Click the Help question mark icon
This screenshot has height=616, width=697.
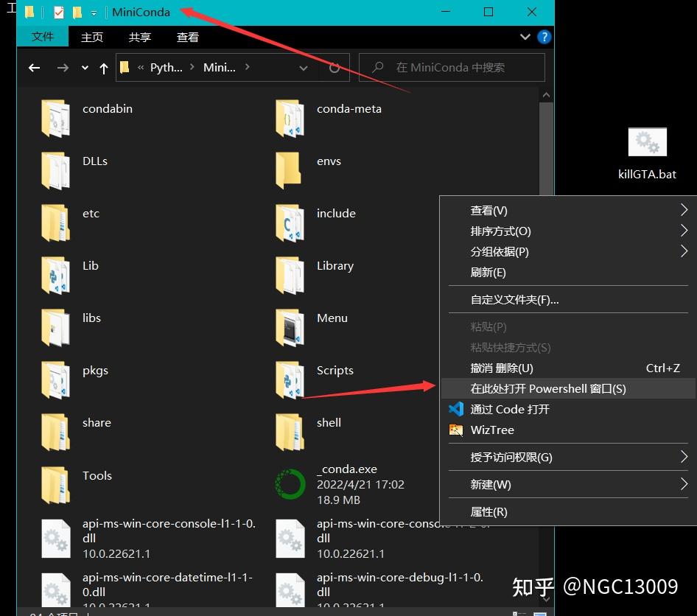pyautogui.click(x=543, y=36)
